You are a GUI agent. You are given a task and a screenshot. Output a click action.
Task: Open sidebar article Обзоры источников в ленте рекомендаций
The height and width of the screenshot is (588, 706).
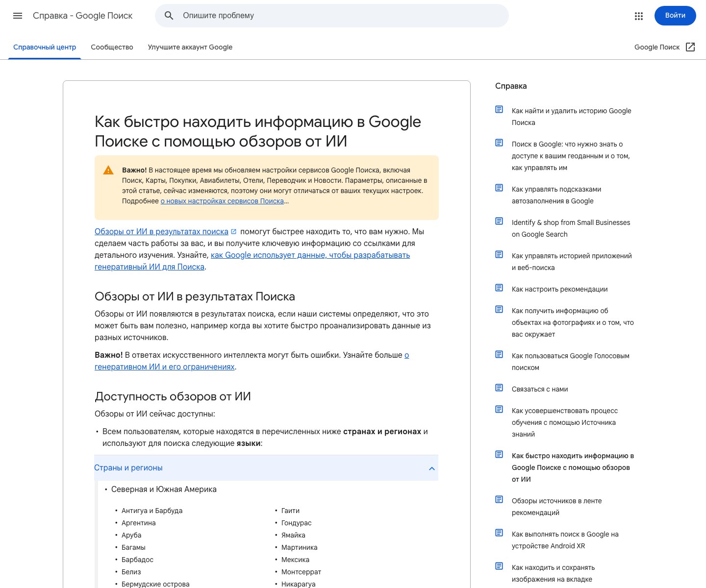point(557,507)
